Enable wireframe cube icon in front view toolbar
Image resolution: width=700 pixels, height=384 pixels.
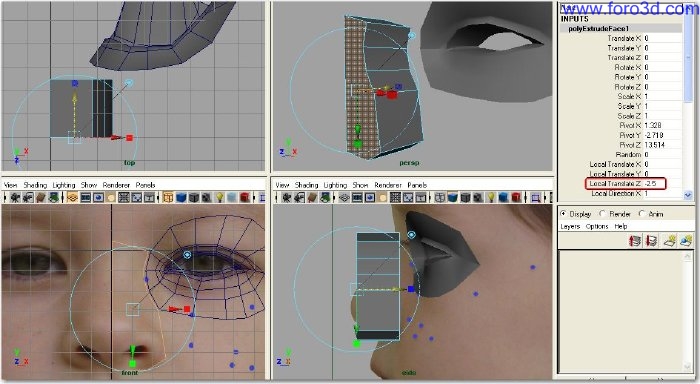168,197
